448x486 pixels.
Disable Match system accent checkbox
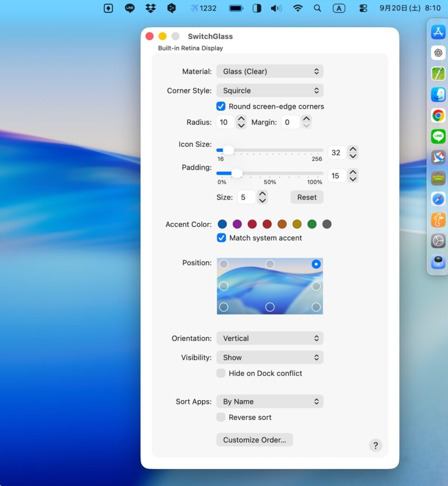(221, 238)
